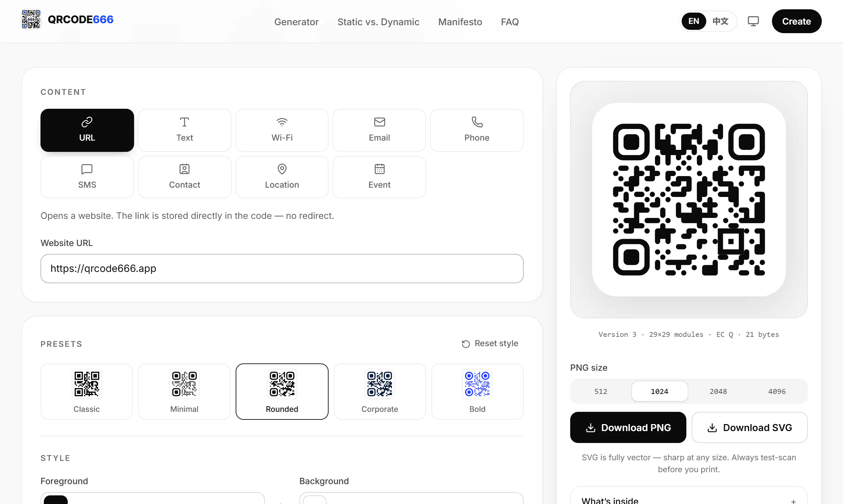This screenshot has height=504, width=843.
Task: Set PNG size to 2048
Action: [718, 391]
